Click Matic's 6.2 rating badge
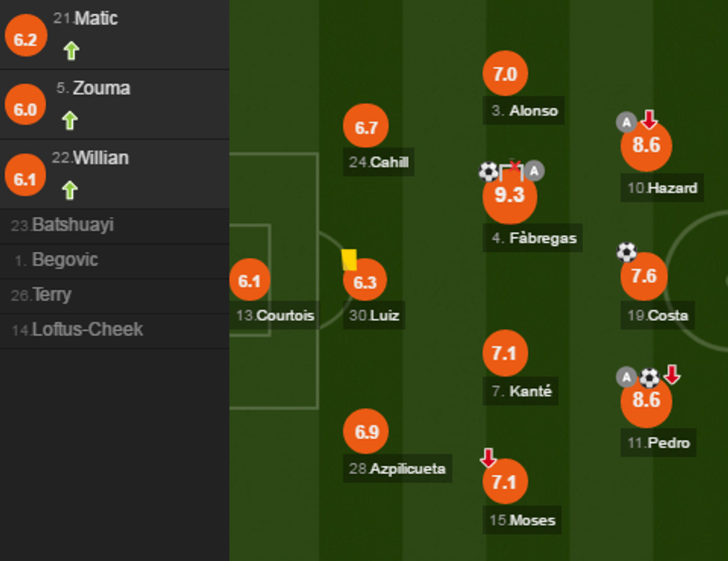 point(25,39)
